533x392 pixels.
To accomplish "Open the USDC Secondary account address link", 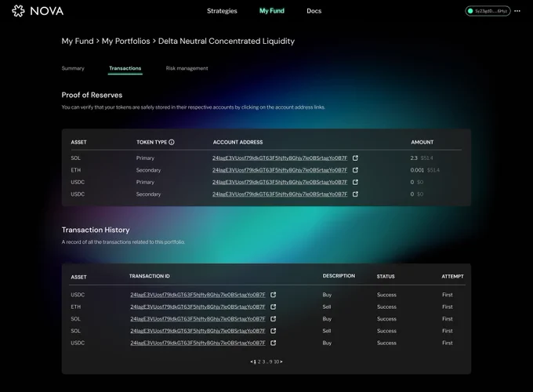I will [280, 194].
